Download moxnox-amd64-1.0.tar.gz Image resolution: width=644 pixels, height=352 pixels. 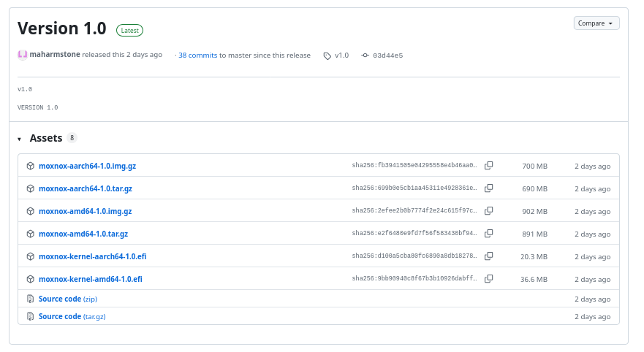(x=83, y=234)
